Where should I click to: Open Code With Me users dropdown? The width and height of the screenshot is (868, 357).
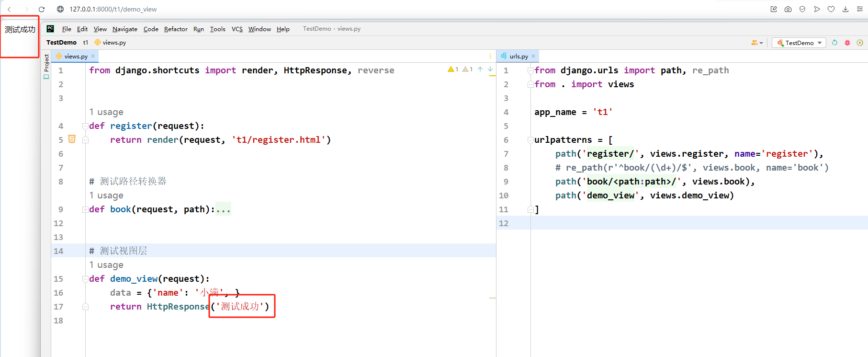click(757, 43)
